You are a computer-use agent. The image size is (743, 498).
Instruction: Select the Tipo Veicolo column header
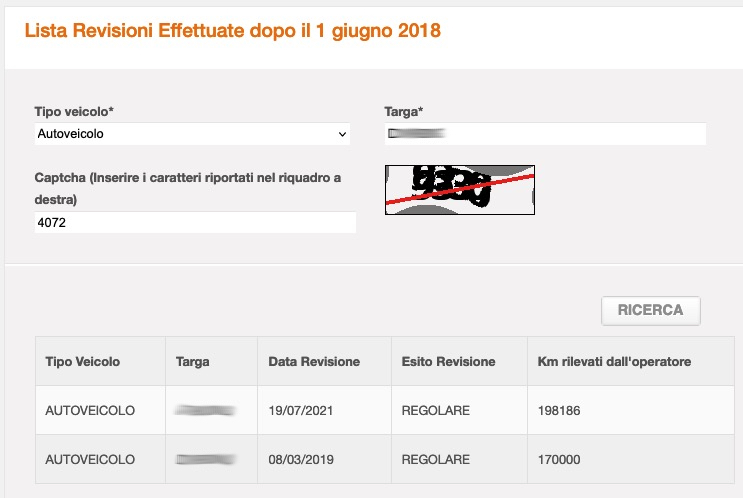tap(82, 362)
